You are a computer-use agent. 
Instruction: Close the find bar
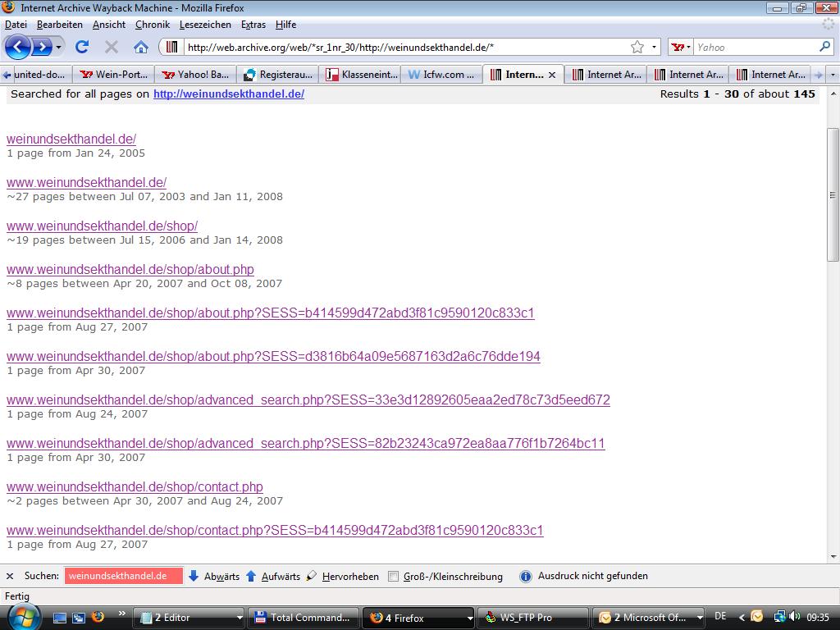pyautogui.click(x=10, y=576)
